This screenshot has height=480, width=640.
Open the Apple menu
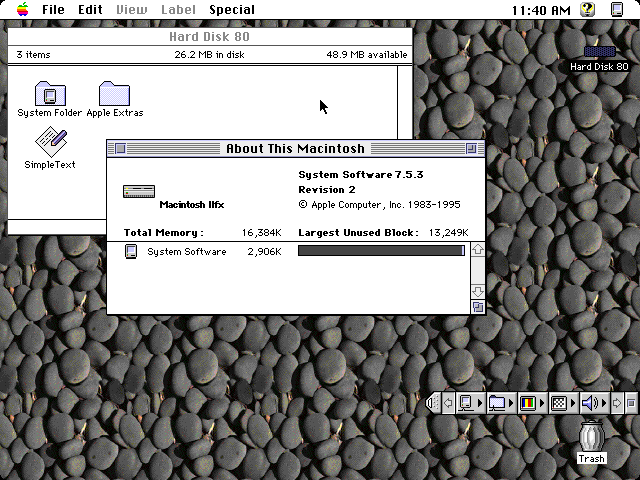pos(23,9)
